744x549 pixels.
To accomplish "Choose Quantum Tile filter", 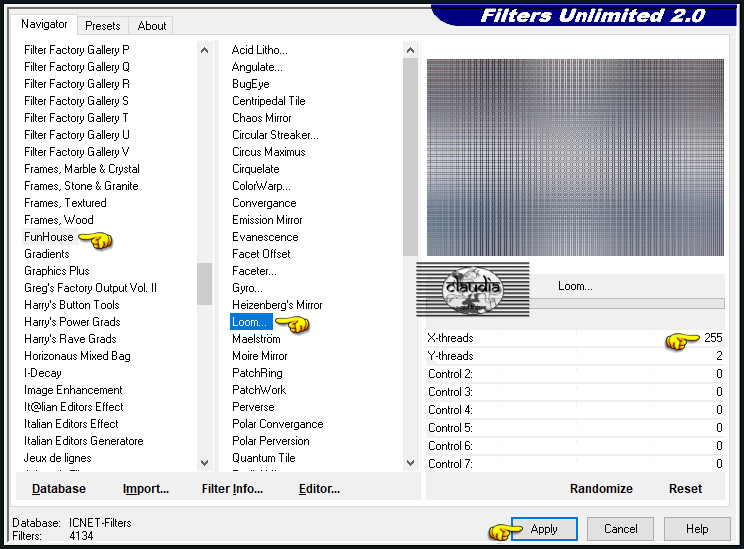I will (x=264, y=458).
